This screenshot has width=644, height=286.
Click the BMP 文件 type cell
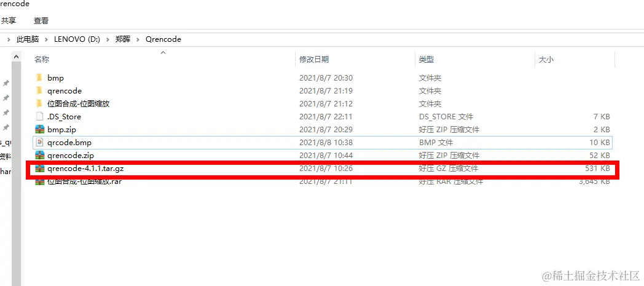click(x=436, y=143)
